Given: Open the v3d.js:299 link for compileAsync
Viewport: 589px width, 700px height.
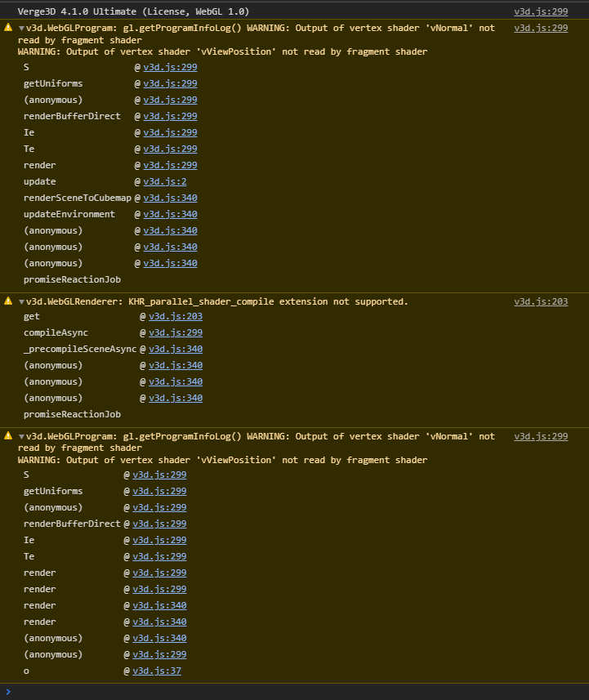Looking at the screenshot, I should (176, 333).
